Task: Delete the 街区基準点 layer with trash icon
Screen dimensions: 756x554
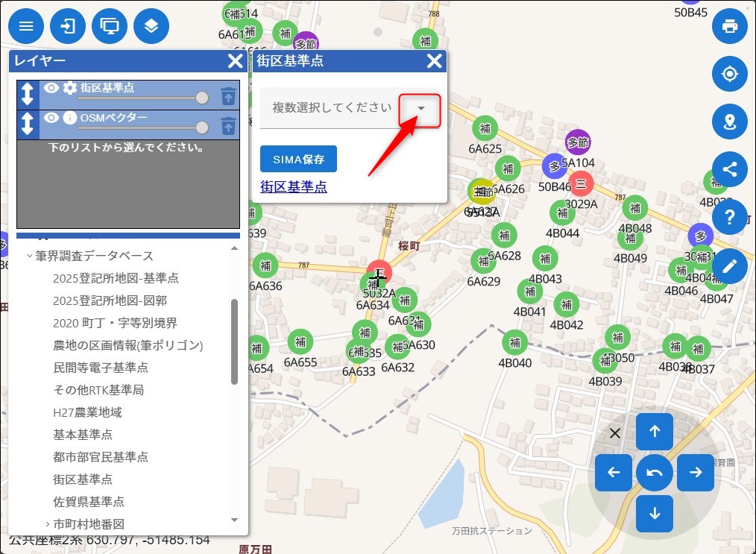Action: click(228, 95)
